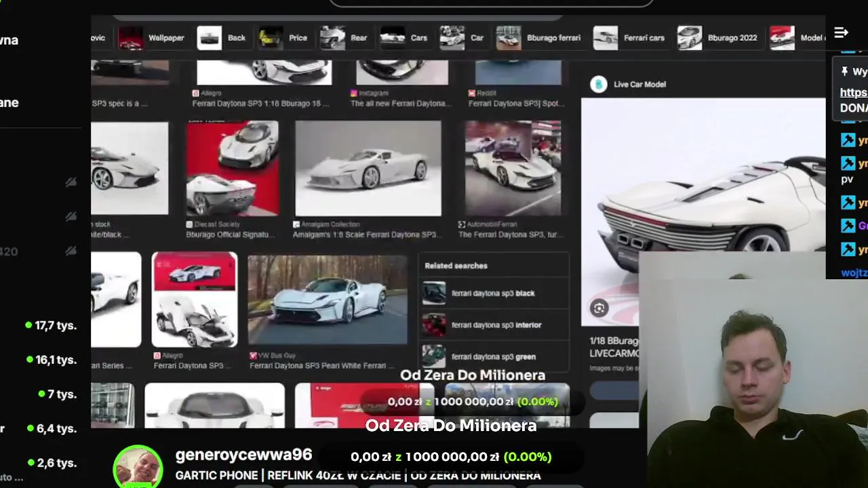Open the Live Car Model source name
The image size is (868, 488).
point(639,84)
